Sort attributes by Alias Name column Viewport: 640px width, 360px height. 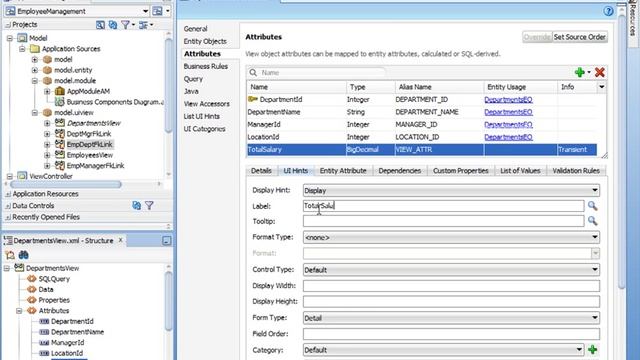point(439,87)
